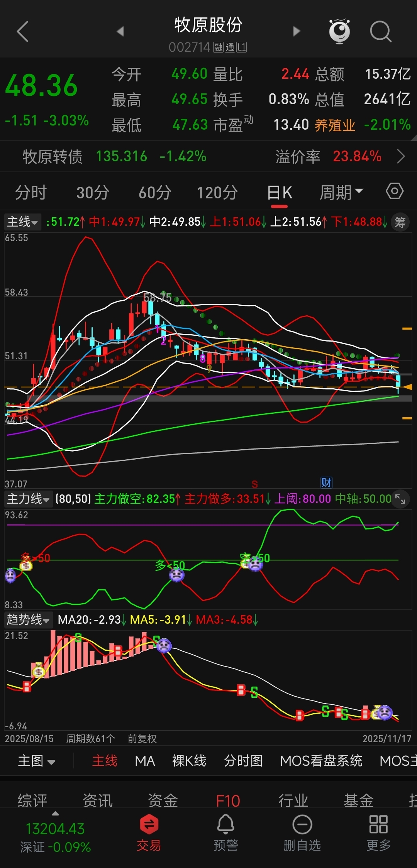
Task: Open the 周期 period dropdown
Action: click(341, 192)
